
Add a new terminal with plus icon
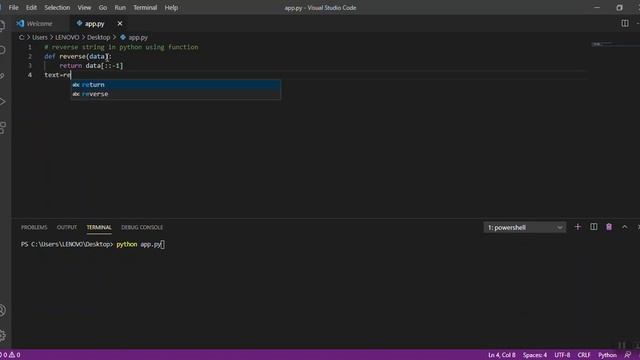point(577,227)
